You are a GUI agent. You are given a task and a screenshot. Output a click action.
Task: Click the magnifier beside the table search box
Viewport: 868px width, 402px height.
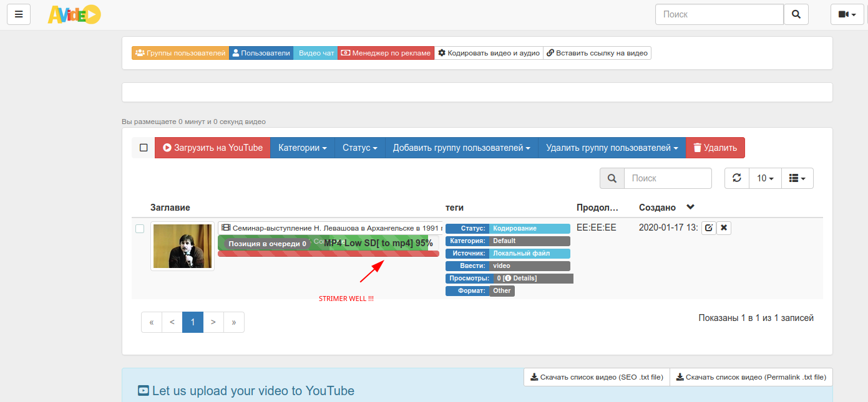pos(612,178)
